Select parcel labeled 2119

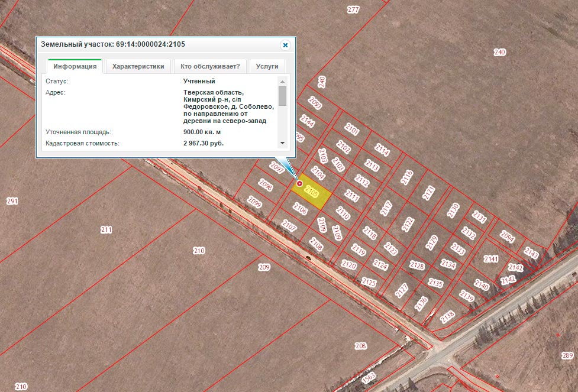pyautogui.click(x=359, y=250)
